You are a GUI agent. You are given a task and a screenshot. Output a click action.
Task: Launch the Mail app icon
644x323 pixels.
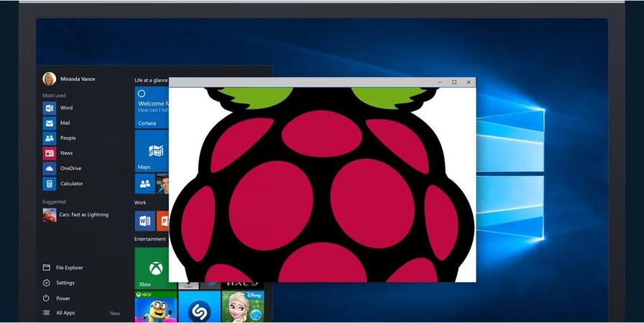tap(50, 123)
